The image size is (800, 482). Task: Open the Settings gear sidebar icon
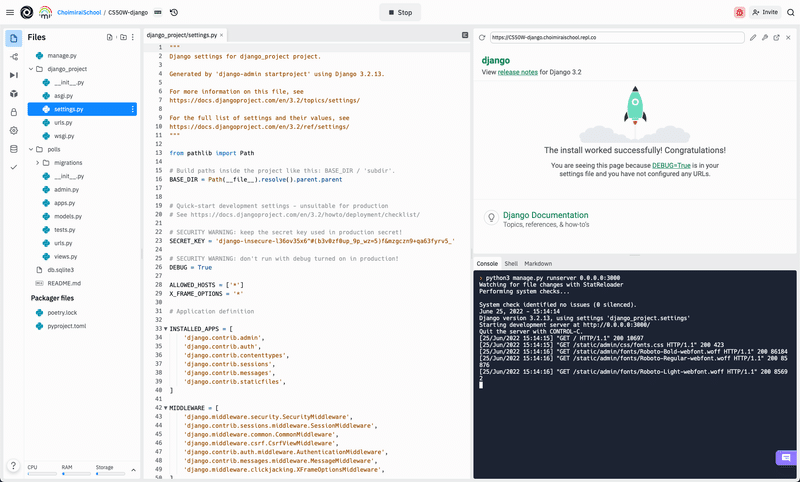click(14, 131)
